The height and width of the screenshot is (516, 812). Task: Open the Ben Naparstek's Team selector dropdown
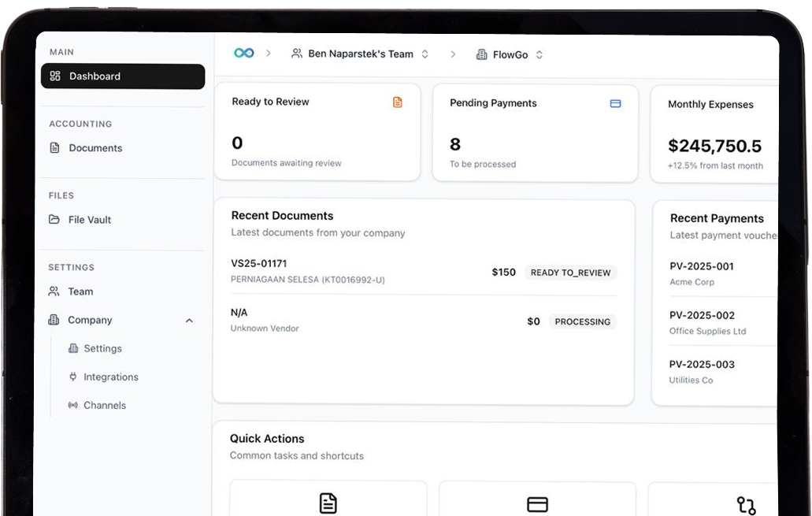click(x=425, y=54)
